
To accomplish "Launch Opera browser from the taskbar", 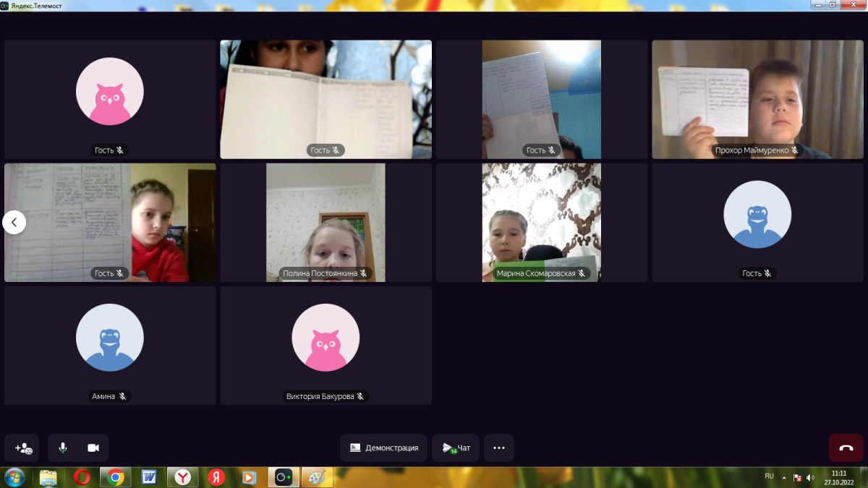I will point(82,477).
